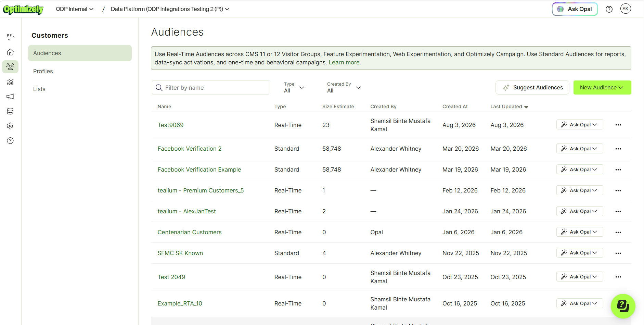Screen dimensions: 644x325
Task: Go to Profiles in Customers menu
Action: click(x=43, y=71)
